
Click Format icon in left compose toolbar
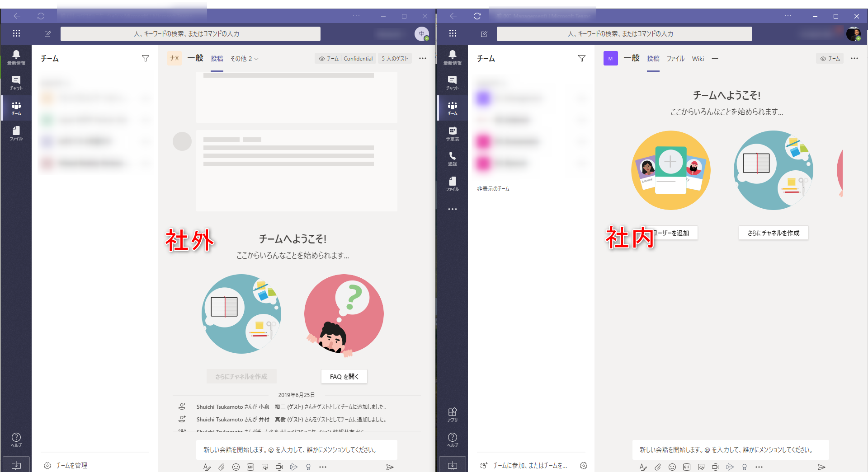click(207, 467)
